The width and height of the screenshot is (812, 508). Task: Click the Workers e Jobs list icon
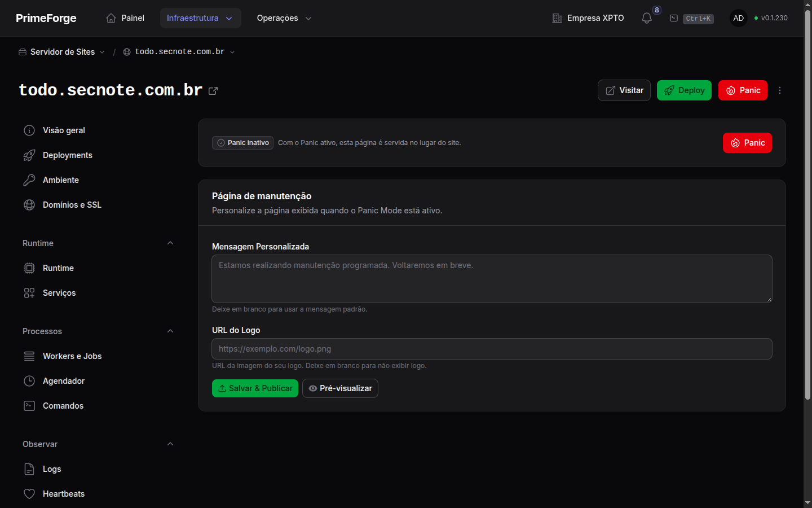29,356
